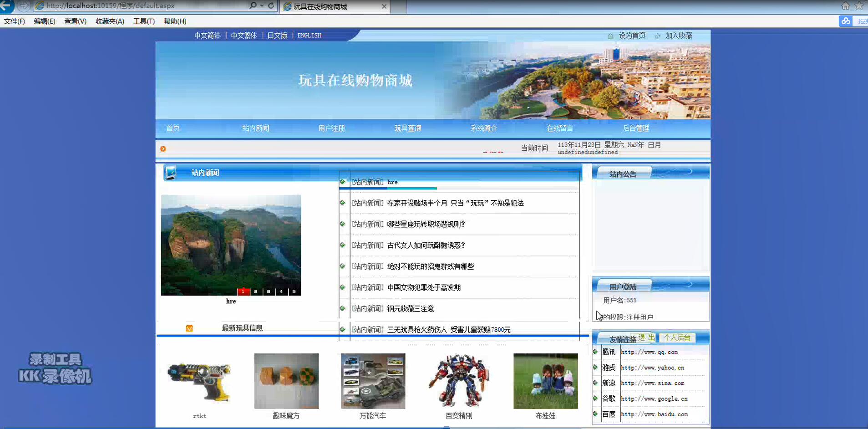Open 雅虎 link http://www.yahoo.cn

[652, 368]
